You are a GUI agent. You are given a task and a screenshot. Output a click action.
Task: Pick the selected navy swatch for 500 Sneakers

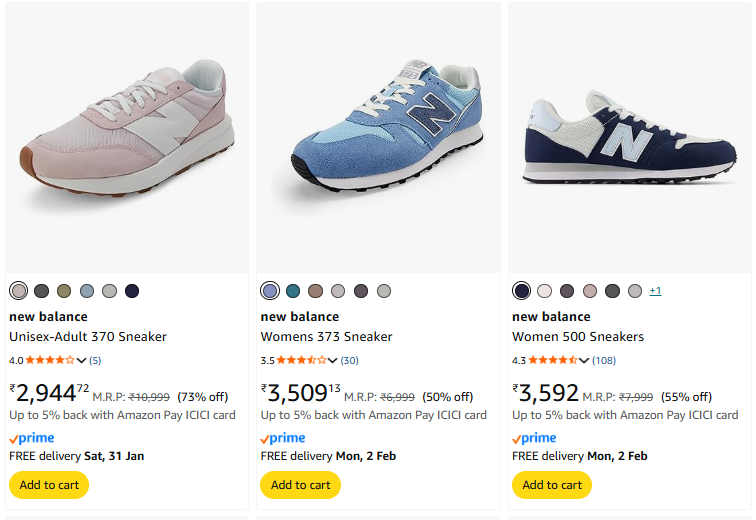click(x=521, y=291)
